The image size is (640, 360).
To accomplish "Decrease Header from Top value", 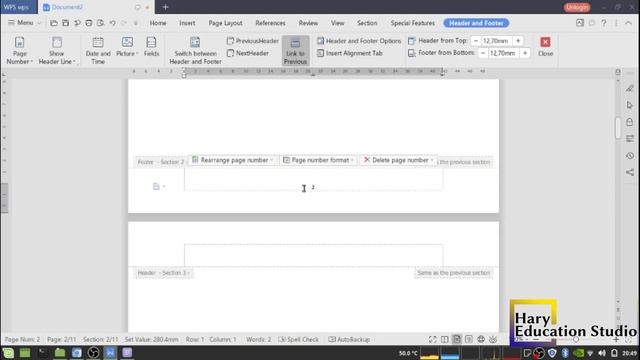I will click(x=476, y=41).
